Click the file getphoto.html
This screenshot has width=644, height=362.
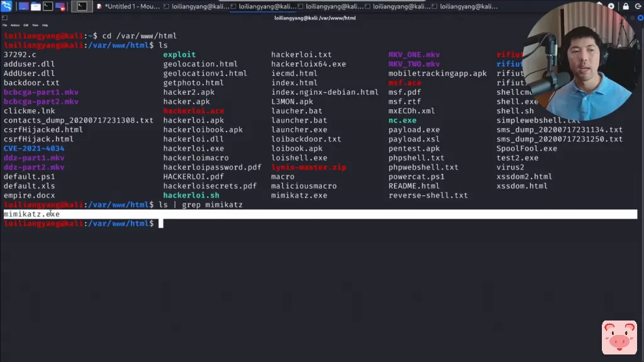[194, 83]
